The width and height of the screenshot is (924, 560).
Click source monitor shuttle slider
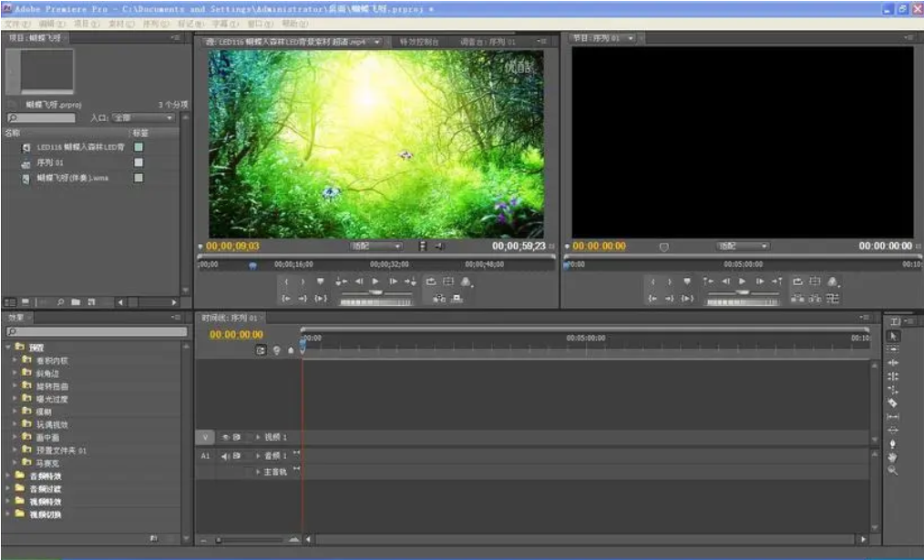[376, 291]
